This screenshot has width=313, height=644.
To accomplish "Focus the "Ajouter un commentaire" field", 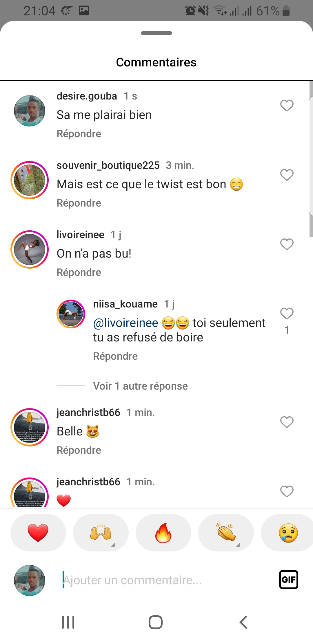I will point(162,580).
